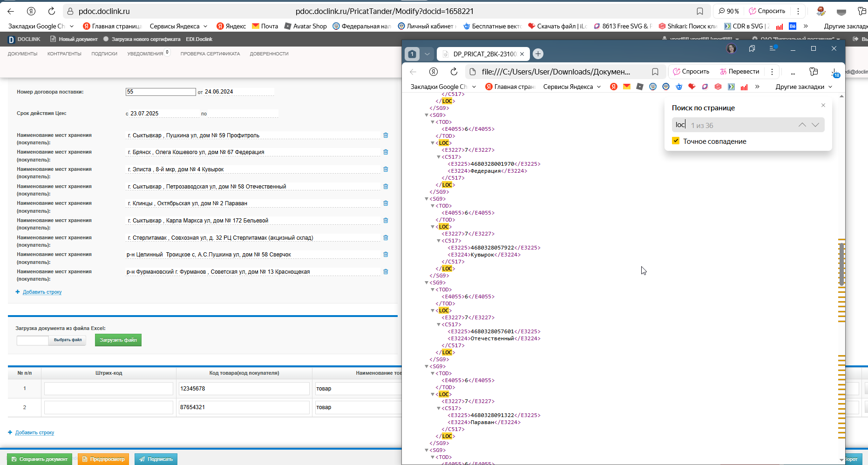Go to next search match arrow
868x465 pixels.
tap(815, 125)
